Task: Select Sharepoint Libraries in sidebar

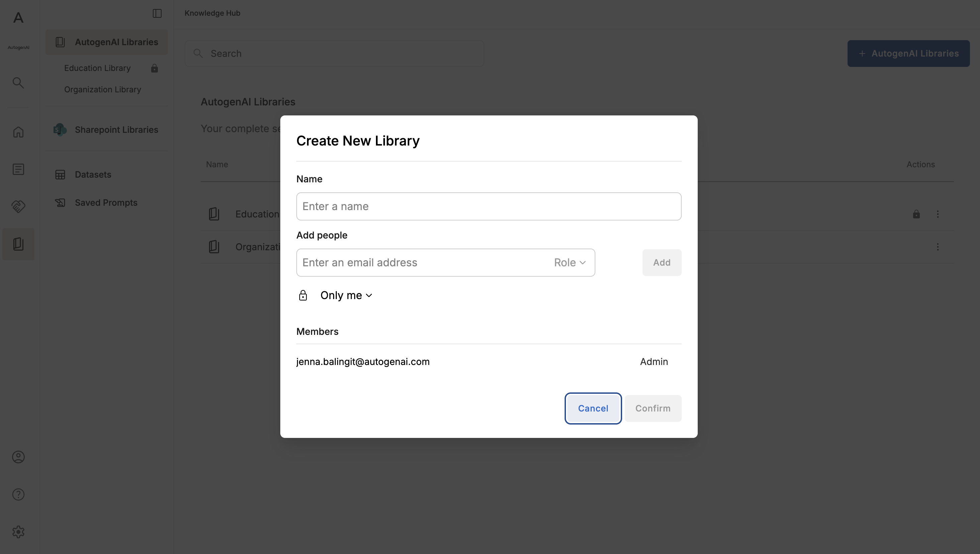Action: click(x=106, y=130)
